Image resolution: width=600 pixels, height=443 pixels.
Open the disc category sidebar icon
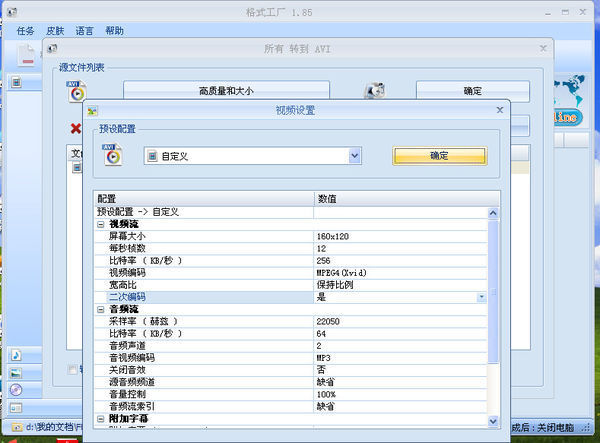16,390
